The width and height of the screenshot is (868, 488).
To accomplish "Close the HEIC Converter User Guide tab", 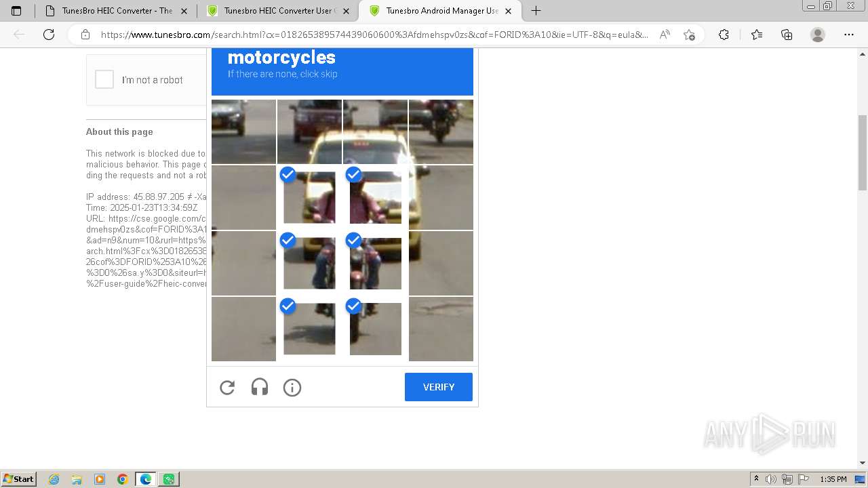I will click(346, 11).
